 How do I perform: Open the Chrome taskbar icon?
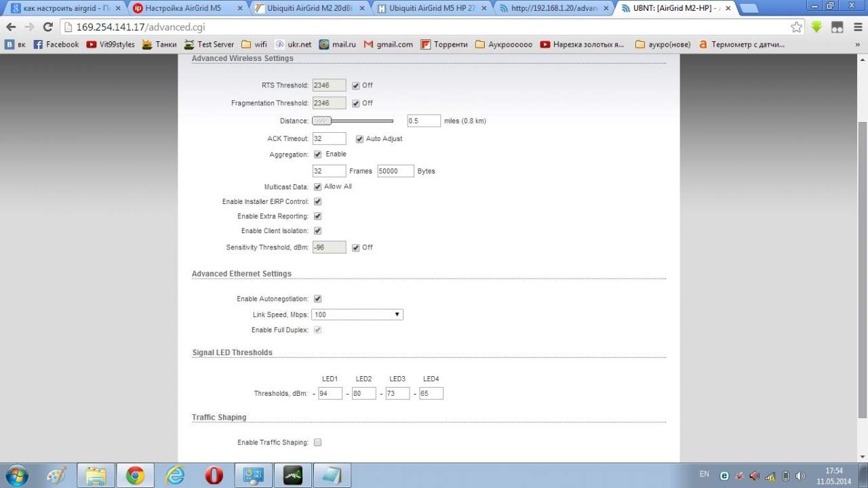[x=136, y=476]
